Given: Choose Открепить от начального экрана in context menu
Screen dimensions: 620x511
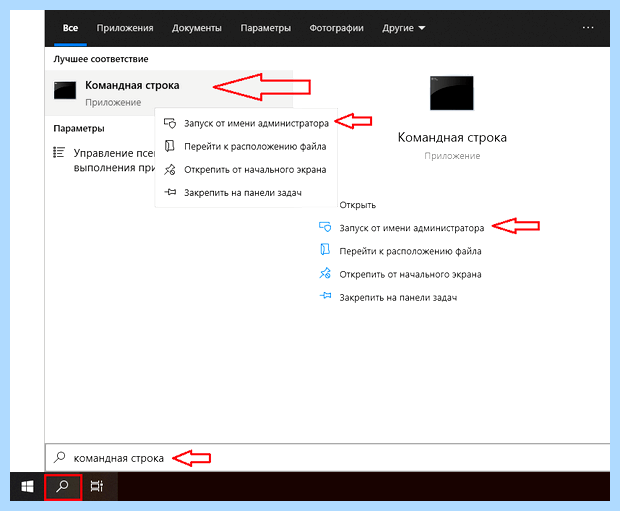Looking at the screenshot, I should (246, 170).
